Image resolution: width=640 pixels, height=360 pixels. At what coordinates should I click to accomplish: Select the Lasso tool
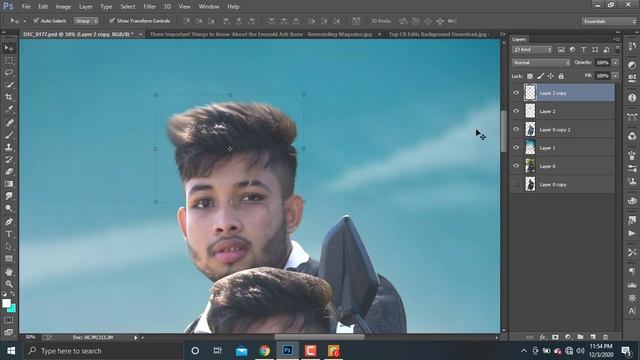pyautogui.click(x=9, y=73)
